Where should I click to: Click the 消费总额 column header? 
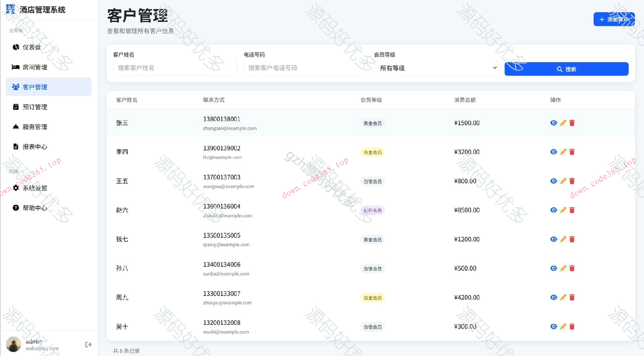(x=465, y=100)
